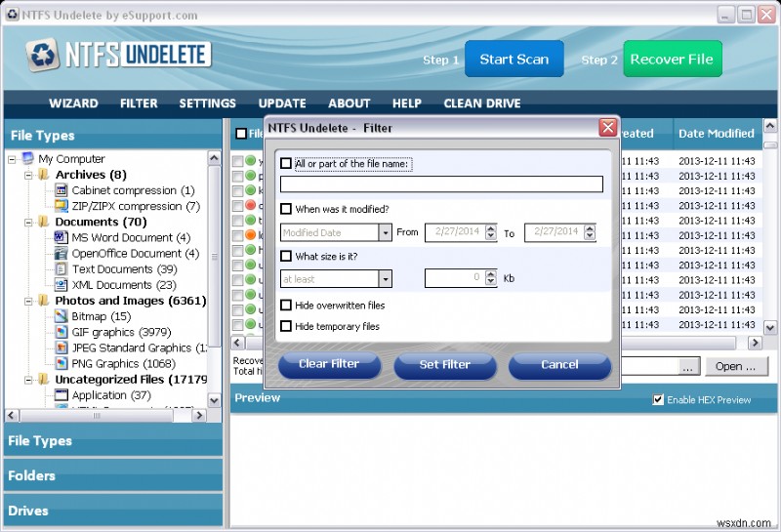Click the Application file type icon
This screenshot has height=532, width=781.
[x=62, y=395]
